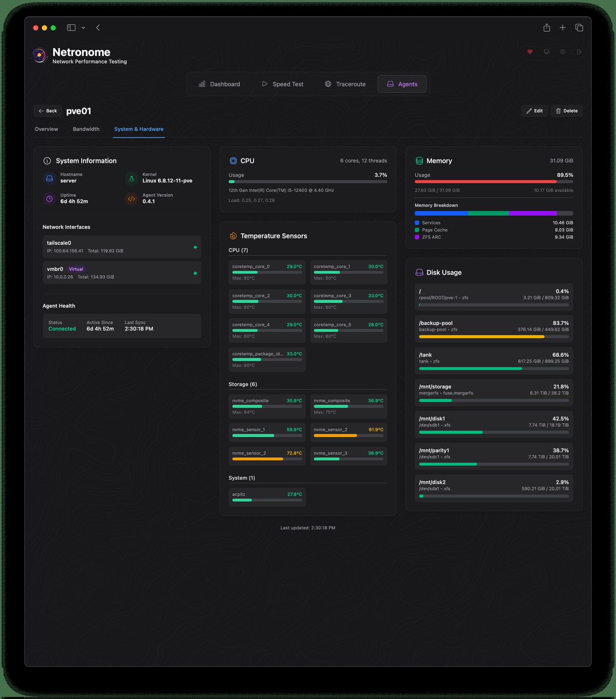This screenshot has height=699, width=616.
Task: Click the red memory usage progress bar
Action: (493, 181)
